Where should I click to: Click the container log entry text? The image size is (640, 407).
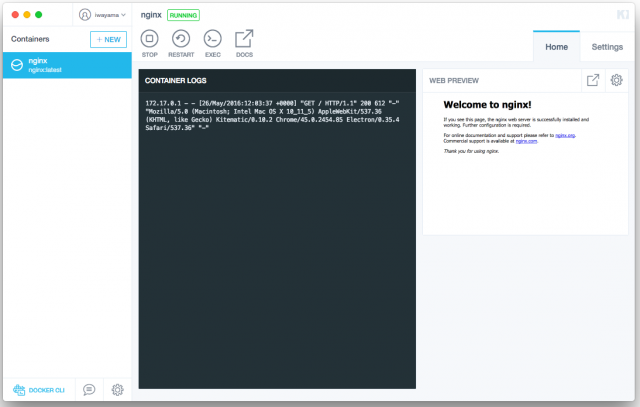point(272,116)
